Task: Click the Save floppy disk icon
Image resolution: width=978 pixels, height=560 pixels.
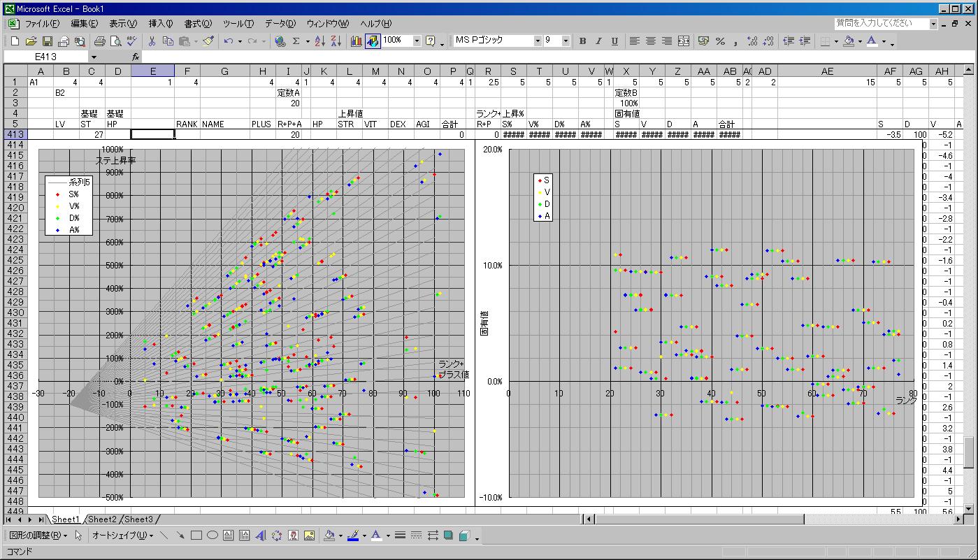Action: coord(48,41)
